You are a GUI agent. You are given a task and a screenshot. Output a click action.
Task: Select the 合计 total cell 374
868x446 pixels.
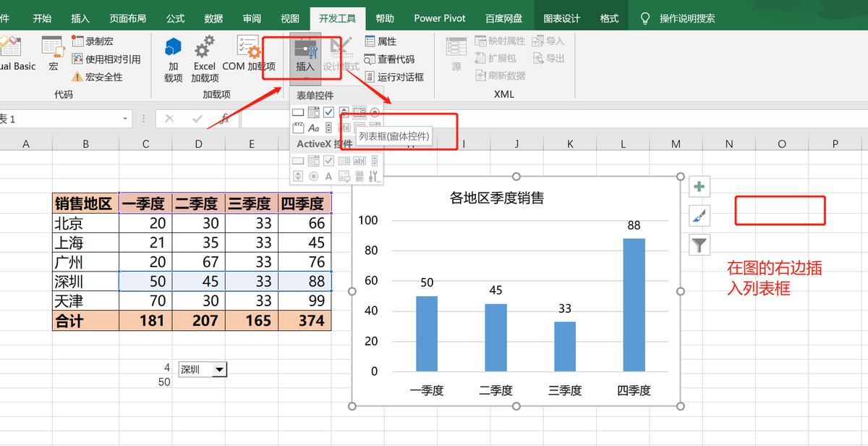click(305, 321)
